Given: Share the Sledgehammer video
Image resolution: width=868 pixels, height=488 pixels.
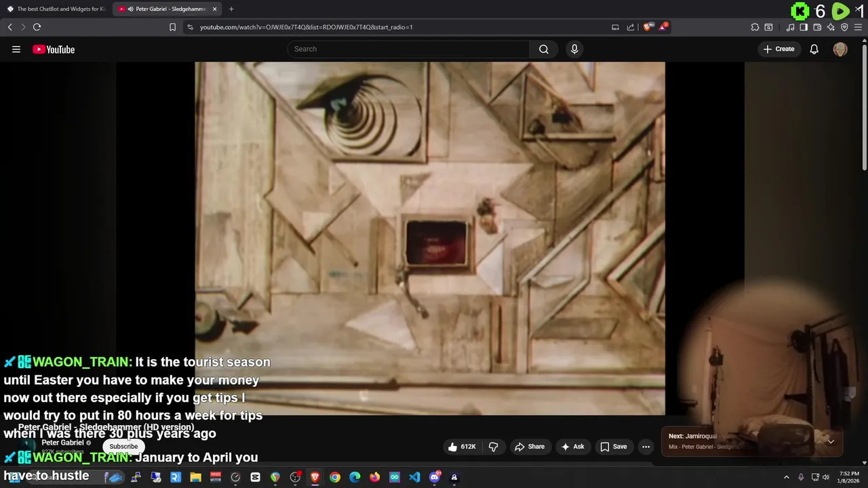Looking at the screenshot, I should pyautogui.click(x=530, y=447).
